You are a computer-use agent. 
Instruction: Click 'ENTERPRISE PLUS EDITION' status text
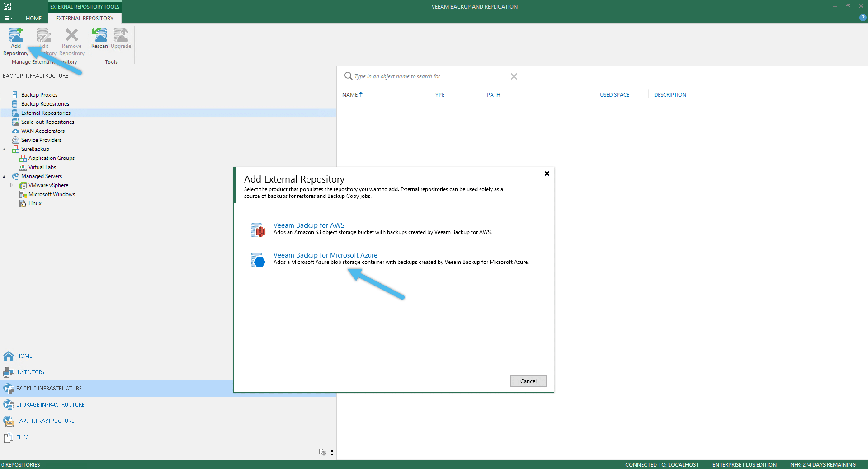744,464
